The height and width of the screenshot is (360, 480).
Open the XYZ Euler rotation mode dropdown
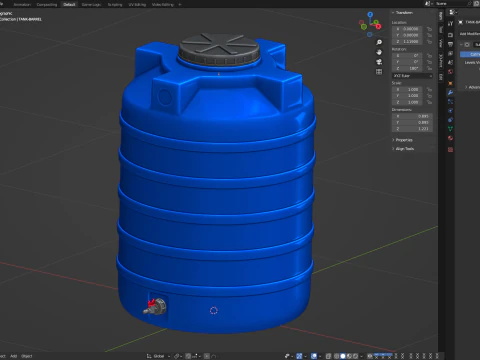pos(412,76)
